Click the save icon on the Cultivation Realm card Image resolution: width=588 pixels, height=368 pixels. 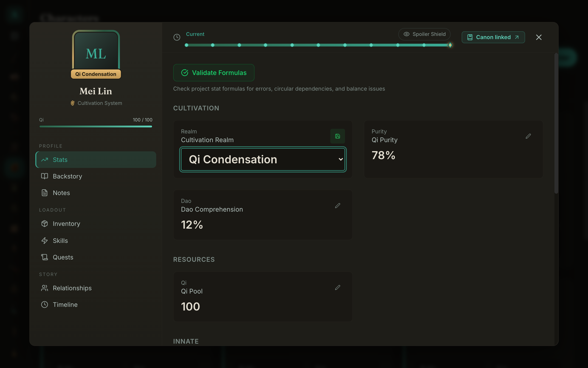click(337, 136)
